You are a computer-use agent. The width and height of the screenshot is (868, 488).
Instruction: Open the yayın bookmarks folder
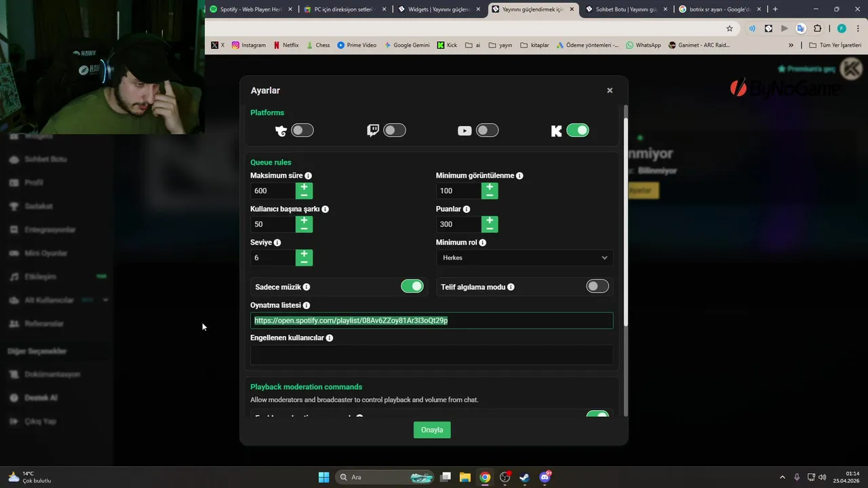click(500, 45)
